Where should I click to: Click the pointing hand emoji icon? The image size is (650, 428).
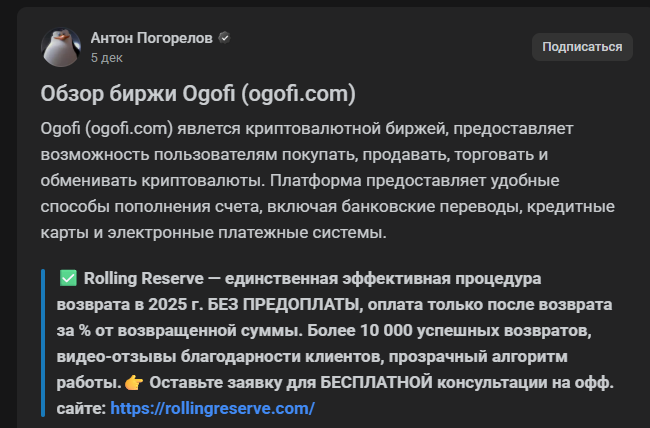(134, 382)
